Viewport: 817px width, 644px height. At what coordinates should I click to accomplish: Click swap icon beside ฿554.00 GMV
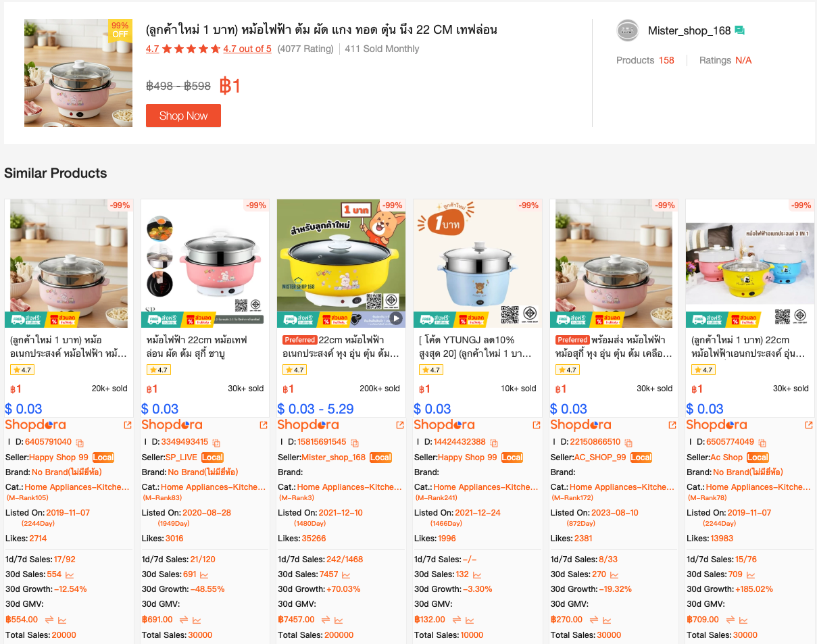point(49,620)
